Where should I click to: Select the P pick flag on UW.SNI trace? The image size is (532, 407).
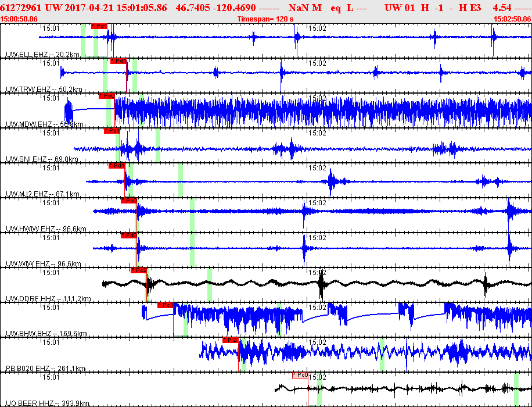click(112, 131)
